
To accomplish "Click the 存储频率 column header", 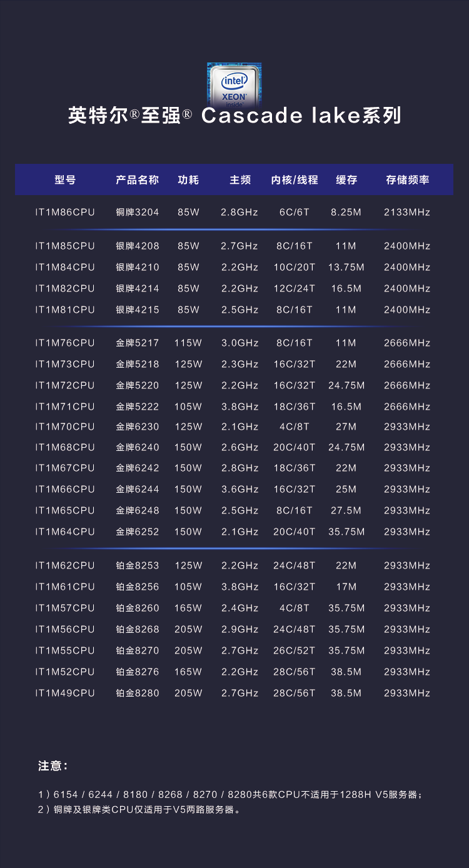I will 408,180.
